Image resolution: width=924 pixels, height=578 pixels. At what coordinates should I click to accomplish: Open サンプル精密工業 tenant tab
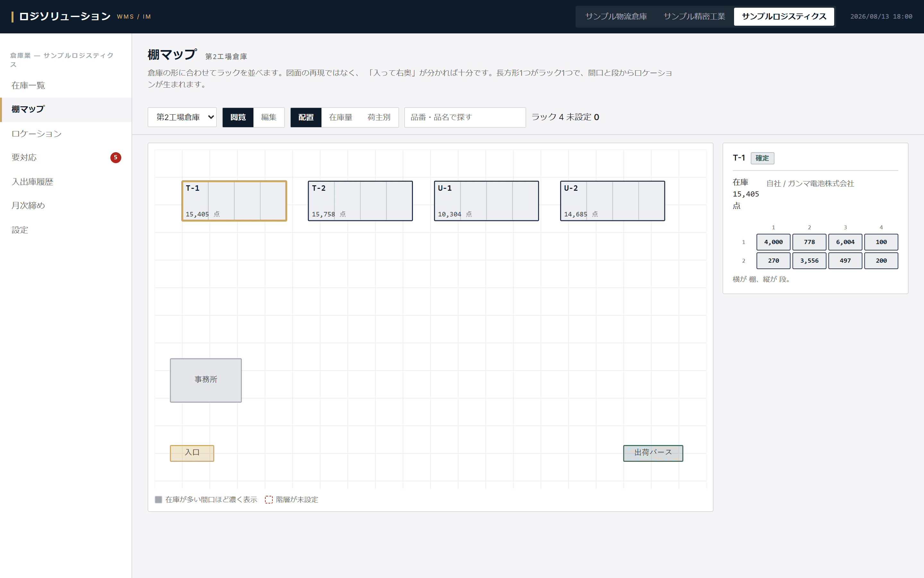694,16
